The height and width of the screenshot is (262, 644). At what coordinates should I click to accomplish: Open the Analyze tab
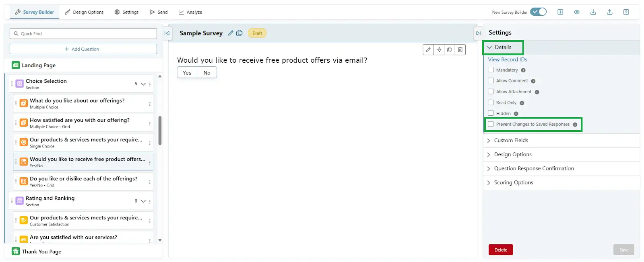[190, 12]
